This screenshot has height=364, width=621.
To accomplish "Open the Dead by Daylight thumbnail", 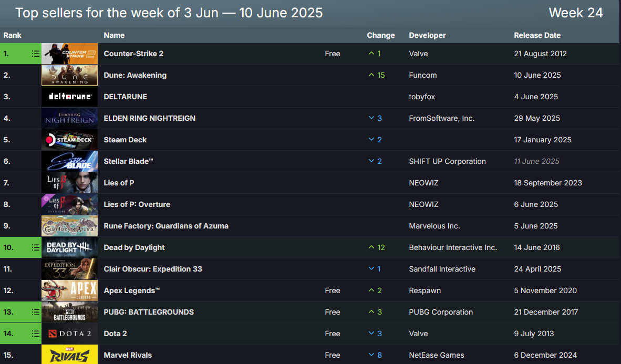I will point(69,247).
